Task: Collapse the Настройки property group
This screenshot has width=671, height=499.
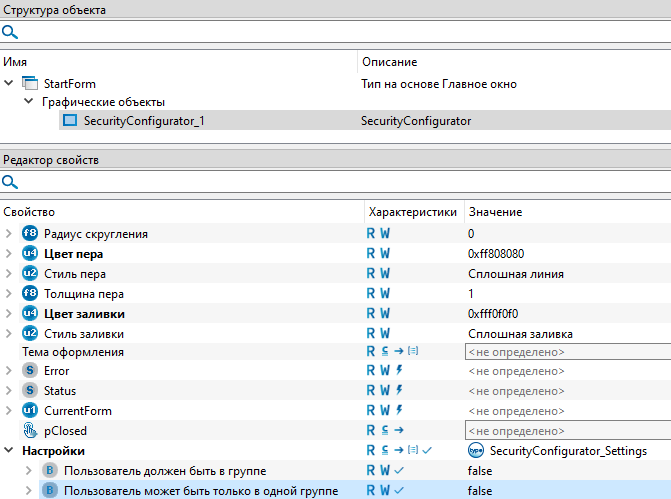Action: [9, 451]
